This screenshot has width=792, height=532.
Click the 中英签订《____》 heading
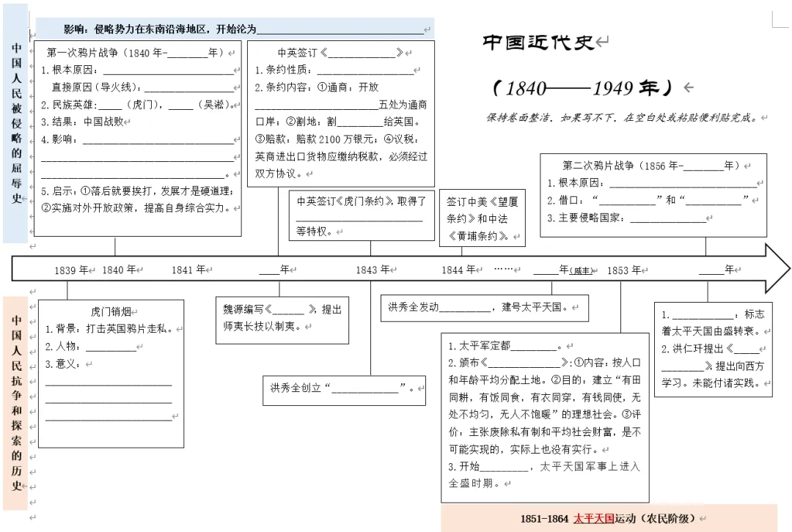tap(340, 53)
